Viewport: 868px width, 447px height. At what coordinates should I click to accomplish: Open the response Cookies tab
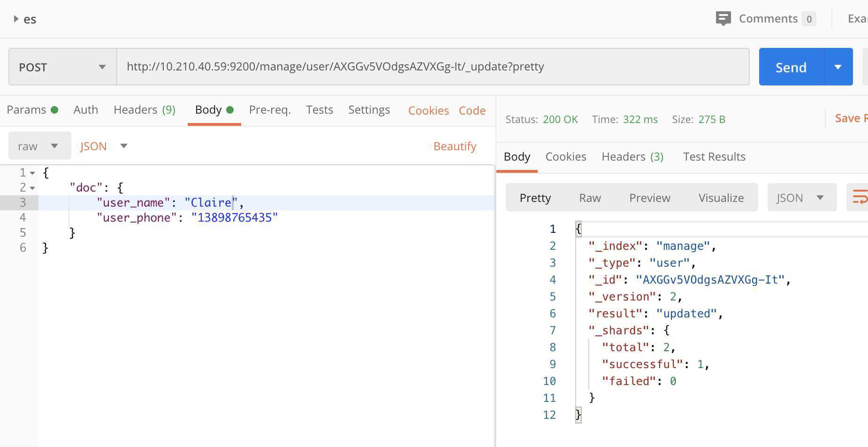[x=566, y=157]
